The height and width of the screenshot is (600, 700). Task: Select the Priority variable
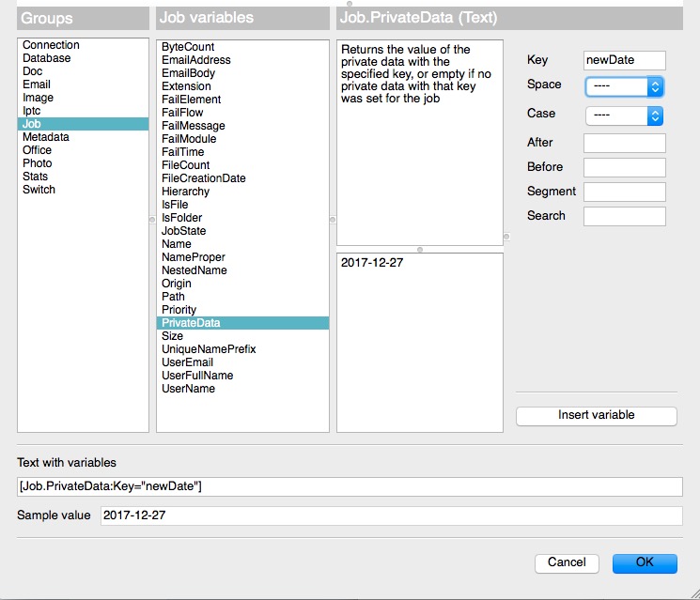[242, 311]
